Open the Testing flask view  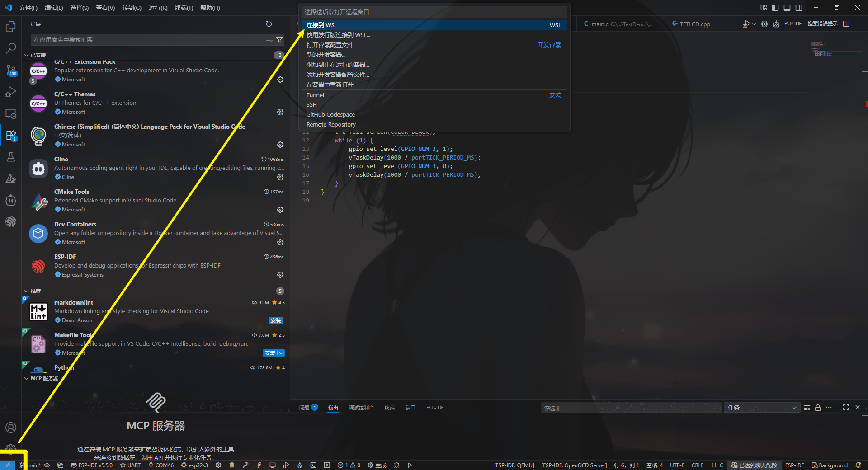tap(10, 157)
